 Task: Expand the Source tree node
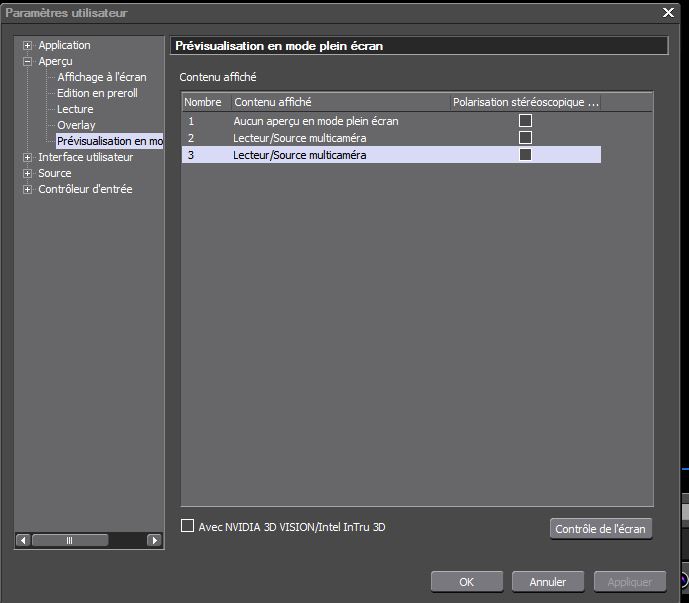point(27,173)
